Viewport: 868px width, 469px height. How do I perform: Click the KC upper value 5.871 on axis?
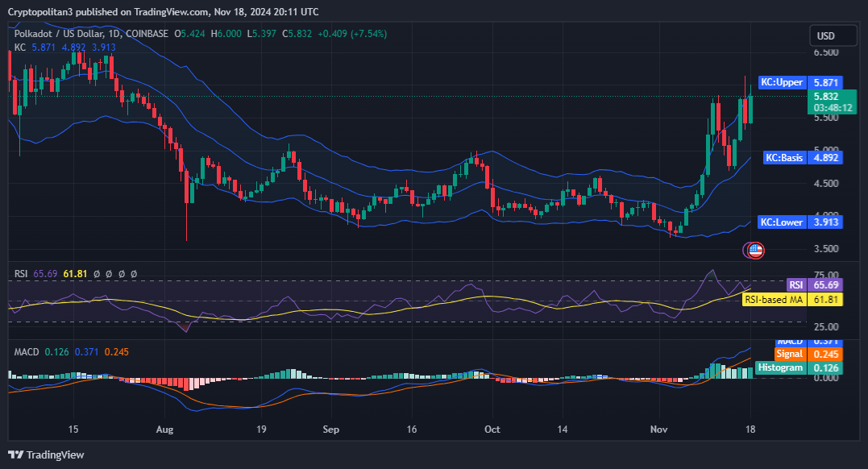pos(825,82)
